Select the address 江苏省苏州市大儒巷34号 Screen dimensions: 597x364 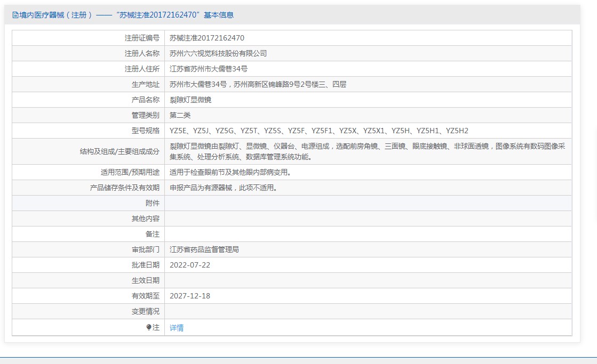[208, 69]
